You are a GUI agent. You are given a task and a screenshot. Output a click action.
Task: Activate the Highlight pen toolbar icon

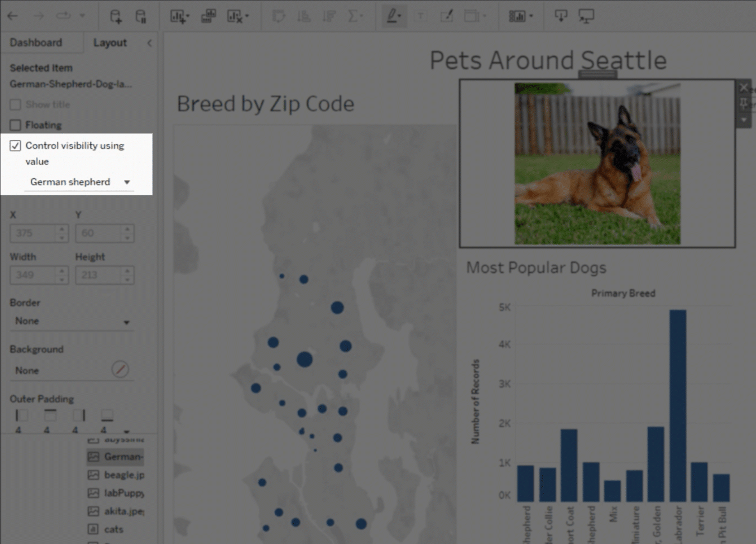(x=392, y=16)
